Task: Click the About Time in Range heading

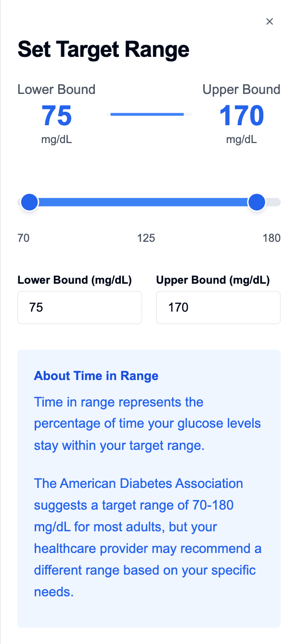Action: click(96, 376)
